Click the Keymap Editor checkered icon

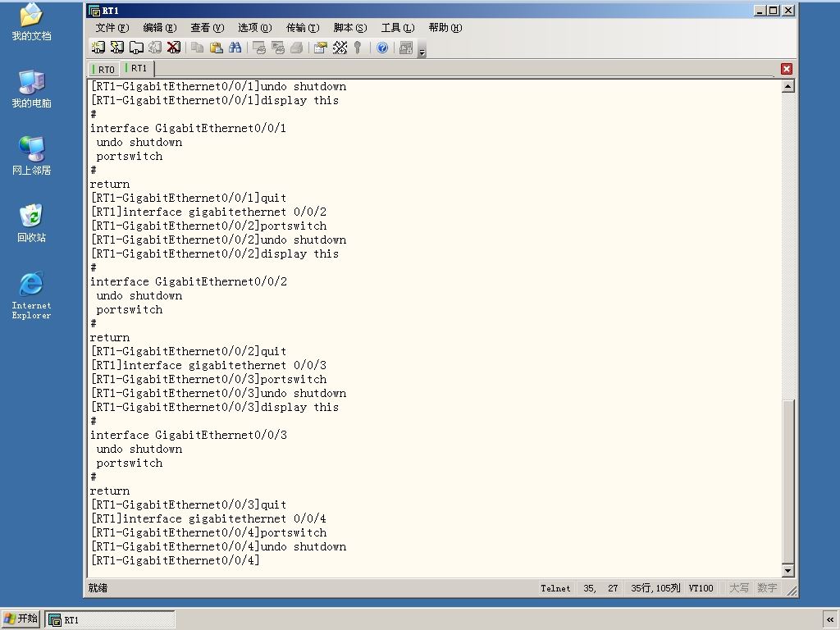340,48
